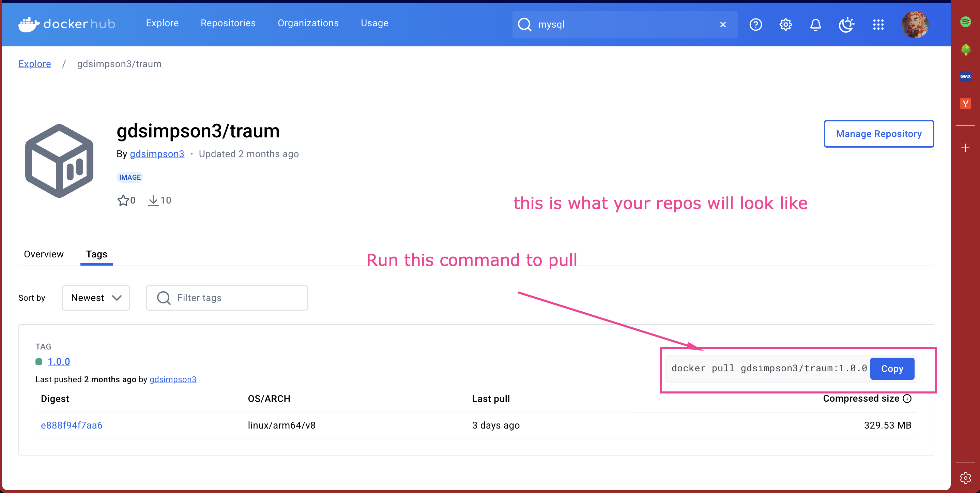Screen dimensions: 980x493
Task: Click the OS/ARCH column header
Action: (269, 399)
